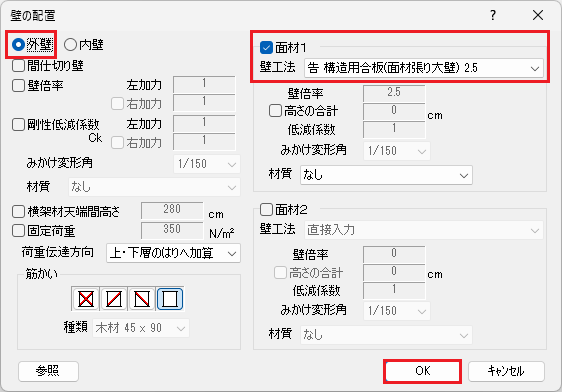The width and height of the screenshot is (562, 392).
Task: Click the 参照 button
Action: [x=48, y=371]
